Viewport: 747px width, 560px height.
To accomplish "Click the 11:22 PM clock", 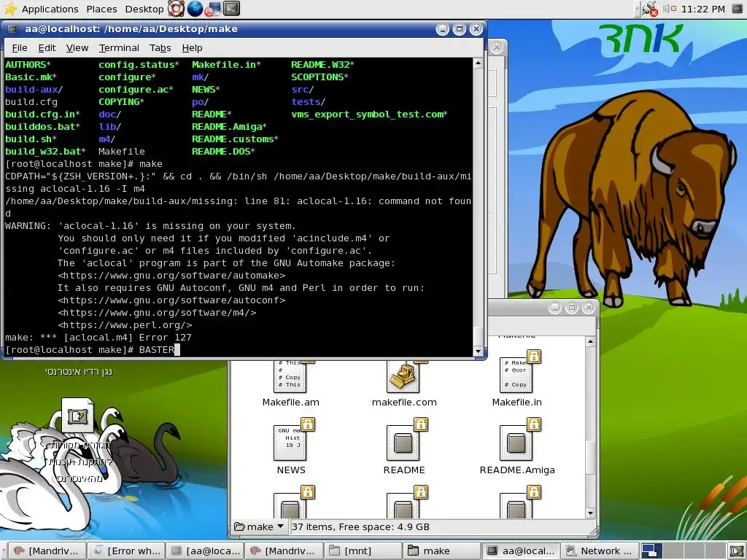I will [703, 9].
